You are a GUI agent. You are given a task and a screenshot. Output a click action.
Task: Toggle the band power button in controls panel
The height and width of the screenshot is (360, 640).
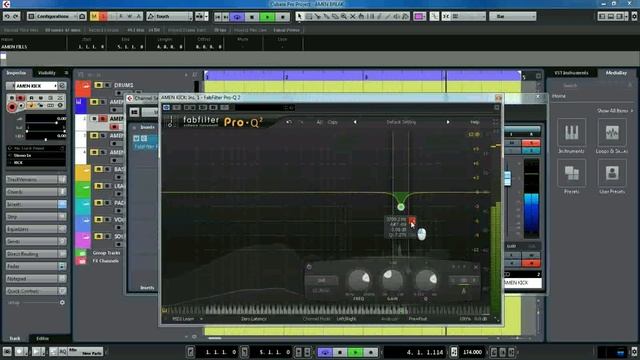(309, 267)
